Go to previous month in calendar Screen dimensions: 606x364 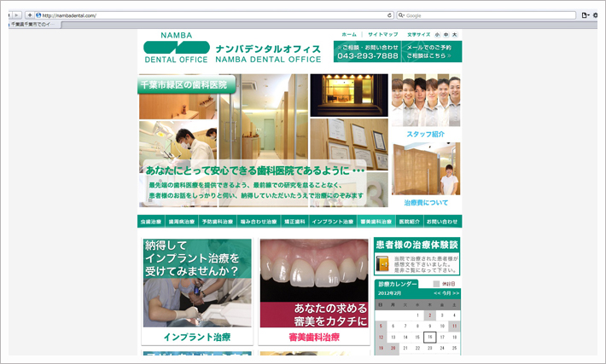pos(438,292)
